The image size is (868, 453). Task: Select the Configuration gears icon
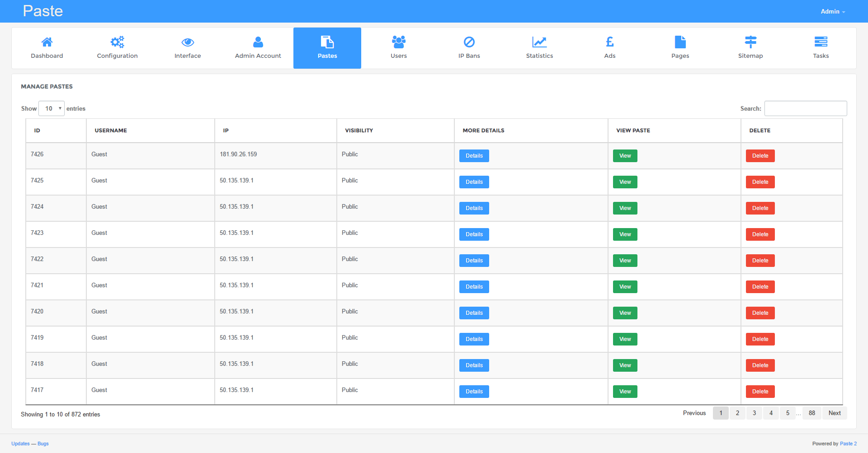[x=117, y=42]
